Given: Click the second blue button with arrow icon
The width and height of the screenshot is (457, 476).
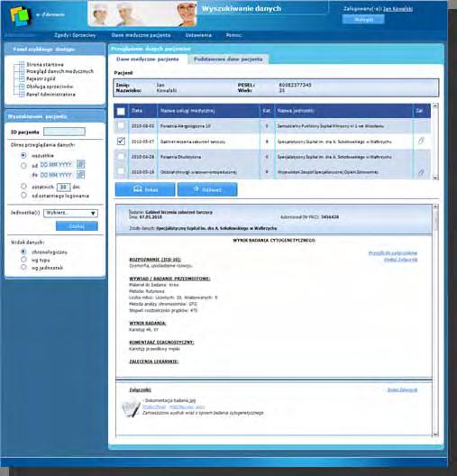Looking at the screenshot, I should pos(207,189).
